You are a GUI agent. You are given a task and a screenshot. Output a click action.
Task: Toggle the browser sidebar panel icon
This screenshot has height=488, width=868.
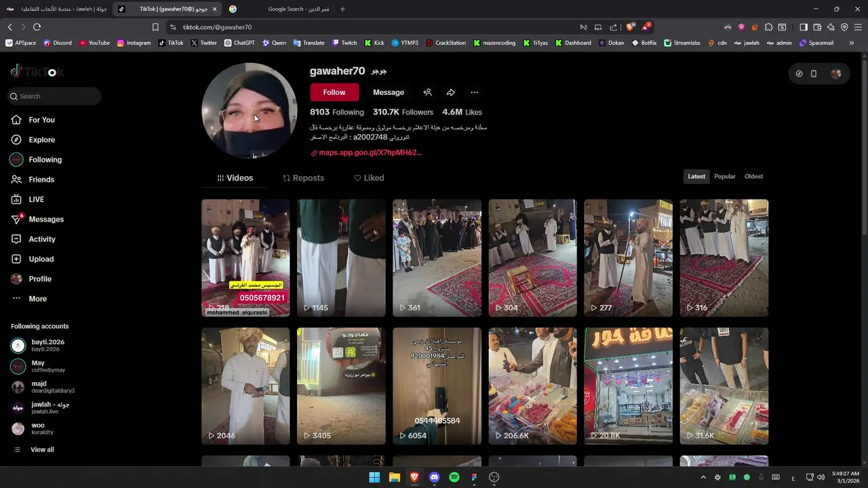[804, 27]
